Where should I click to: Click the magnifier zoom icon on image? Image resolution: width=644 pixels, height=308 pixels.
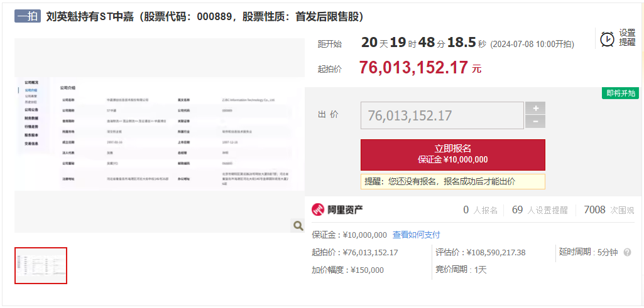(298, 226)
